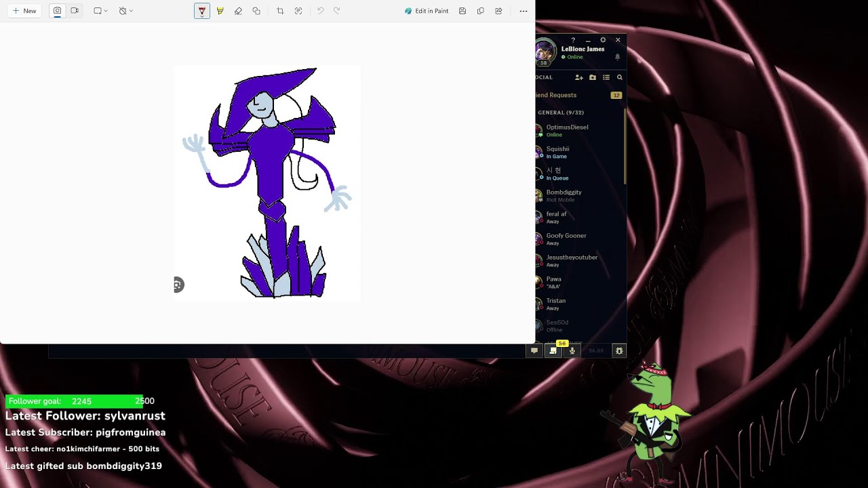Select friend feral af
Viewport: 868px width, 488px height.
[580, 217]
